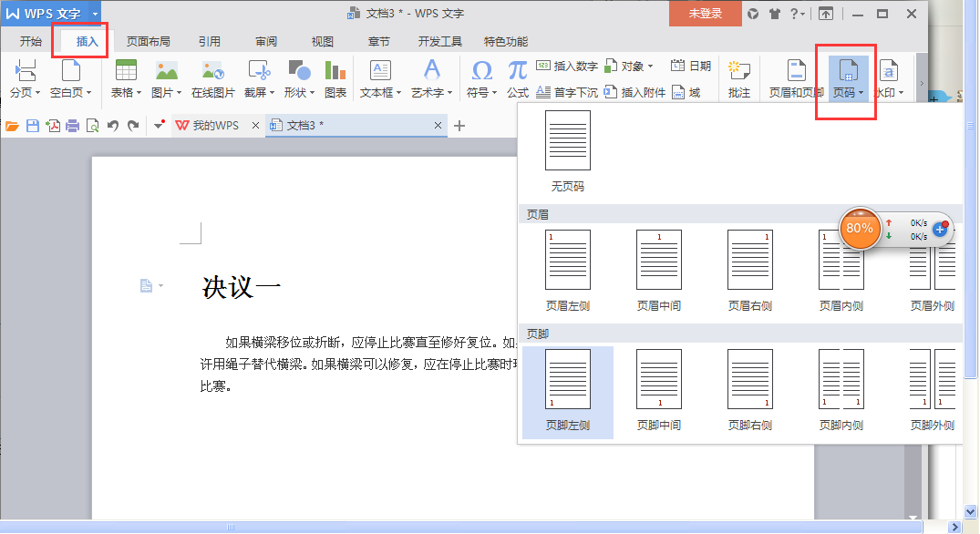Switch to the 开始 tab

(31, 41)
